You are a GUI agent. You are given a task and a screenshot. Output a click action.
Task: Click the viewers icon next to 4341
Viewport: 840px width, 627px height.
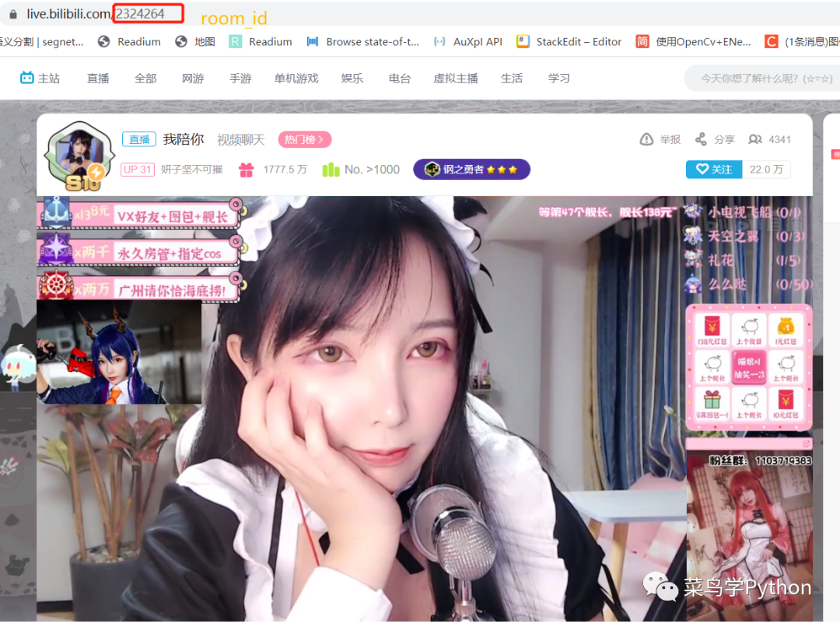coord(754,139)
